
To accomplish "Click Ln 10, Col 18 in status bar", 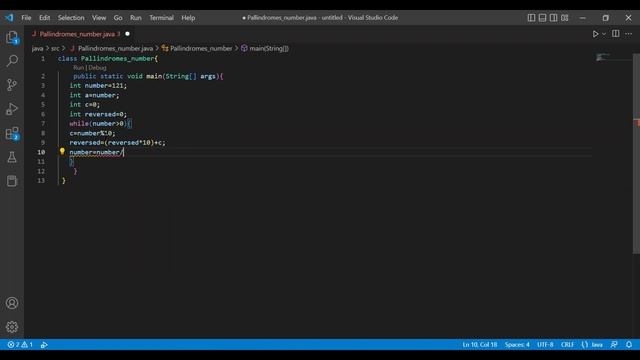I will (480, 344).
